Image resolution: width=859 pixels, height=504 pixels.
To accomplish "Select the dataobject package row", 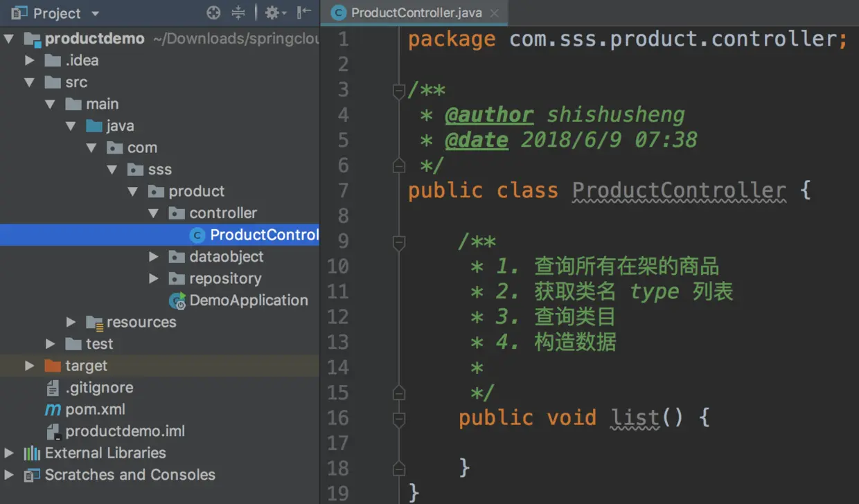I will pyautogui.click(x=159, y=257).
